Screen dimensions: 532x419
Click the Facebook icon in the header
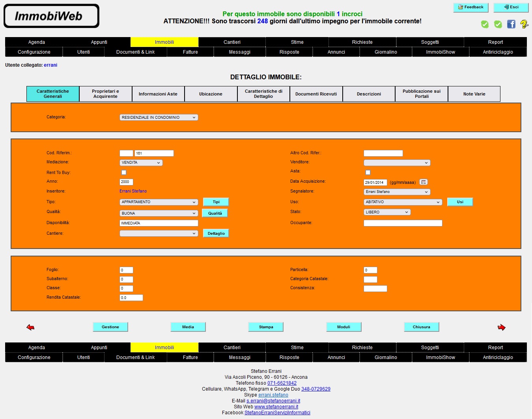[511, 24]
